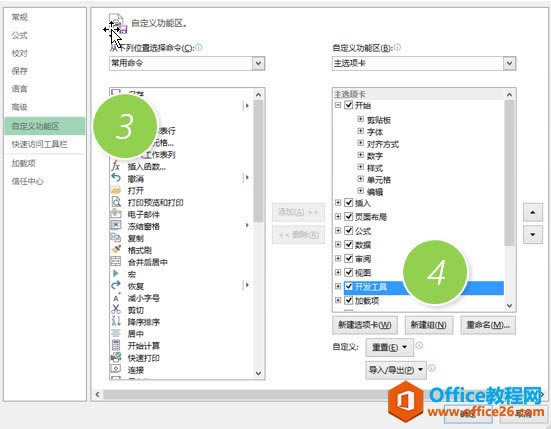Uncheck the 页面布局 checkbox
This screenshot has width=551, height=429.
point(349,216)
